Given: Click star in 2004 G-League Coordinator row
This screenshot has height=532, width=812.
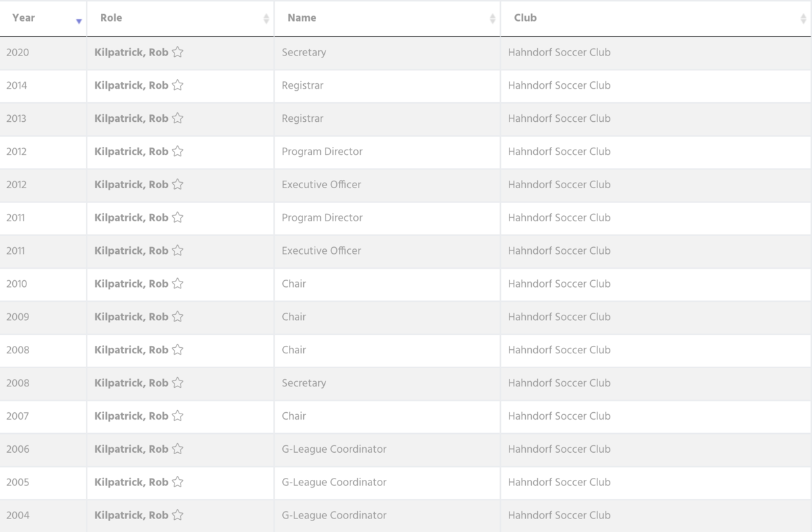Looking at the screenshot, I should click(177, 515).
